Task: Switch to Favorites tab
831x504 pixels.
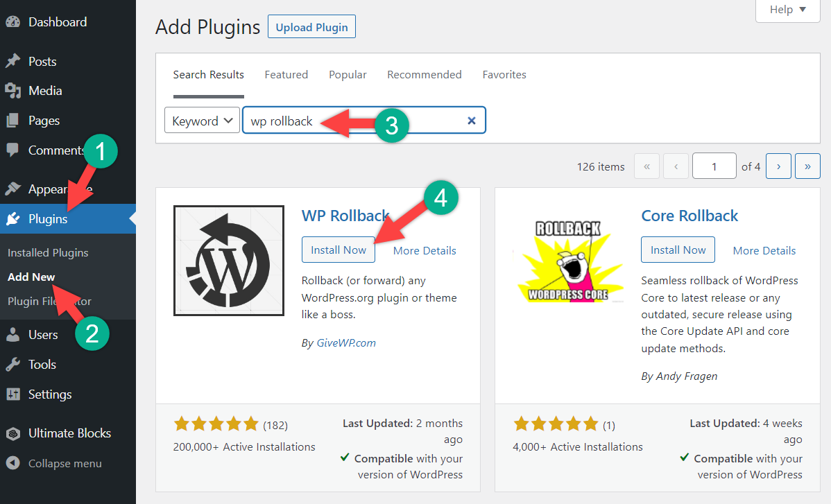Action: tap(504, 75)
